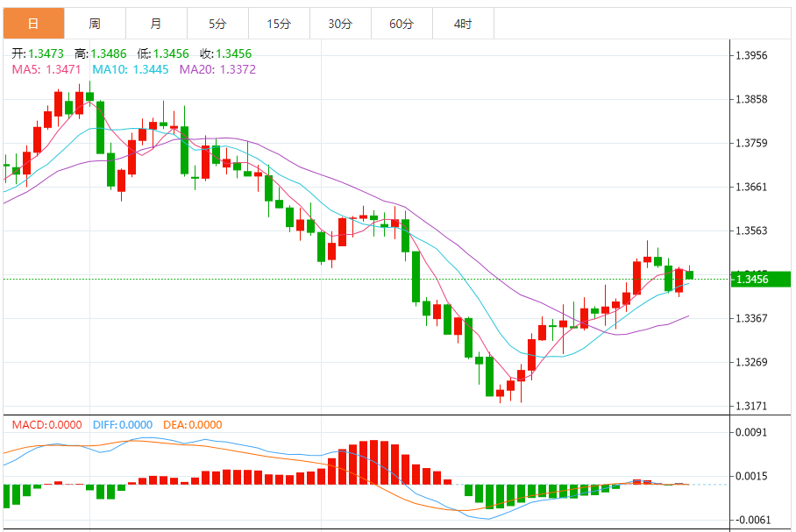796x532 pixels.
Task: Click the green current price tag 1.3456
Action: (760, 280)
